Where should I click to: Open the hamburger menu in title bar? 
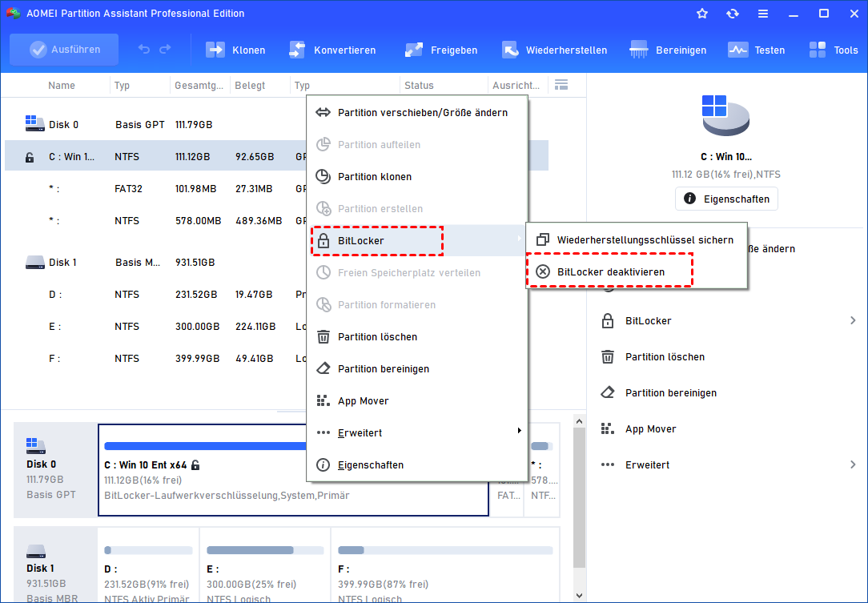[763, 14]
